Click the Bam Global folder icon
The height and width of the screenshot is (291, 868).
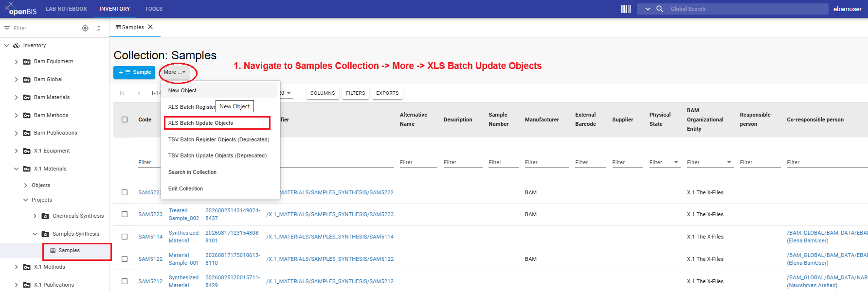(27, 80)
